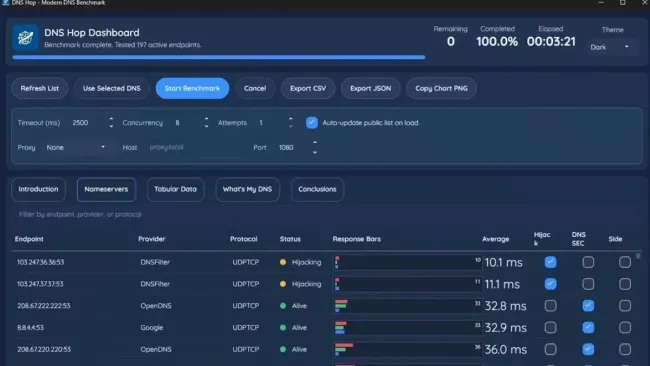Decrease Port number with down arrow
650x366 pixels.
pos(315,153)
